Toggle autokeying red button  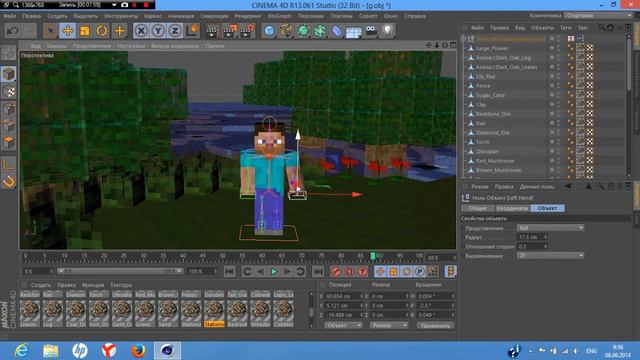point(349,271)
